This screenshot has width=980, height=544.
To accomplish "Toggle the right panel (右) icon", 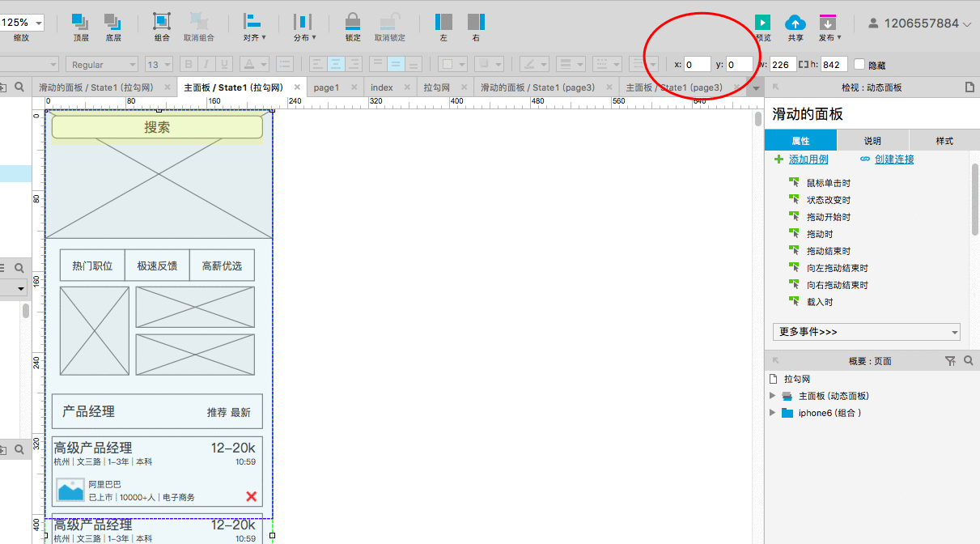I will [476, 22].
